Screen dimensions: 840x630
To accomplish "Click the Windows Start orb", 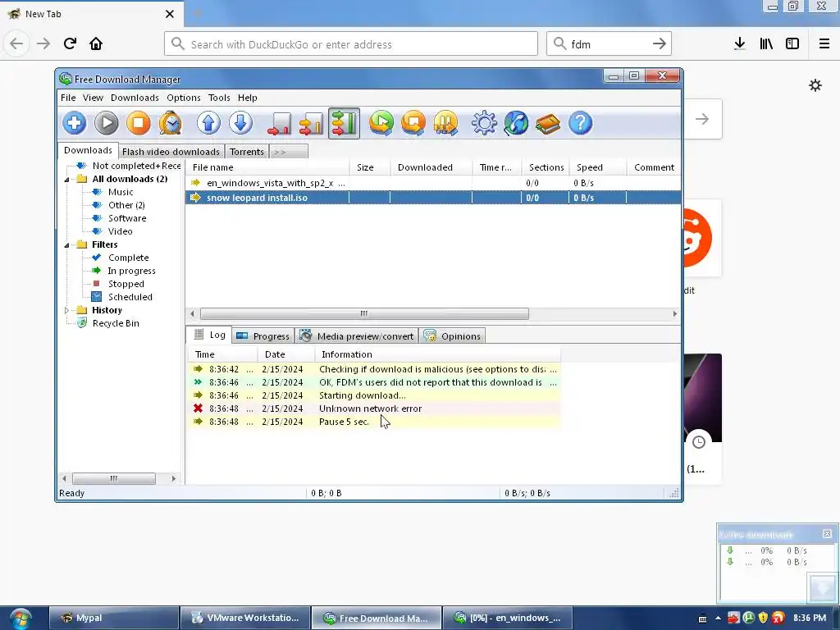I will tap(21, 619).
